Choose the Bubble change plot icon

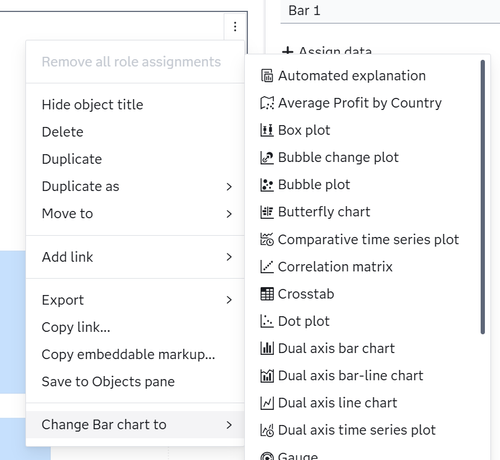267,157
